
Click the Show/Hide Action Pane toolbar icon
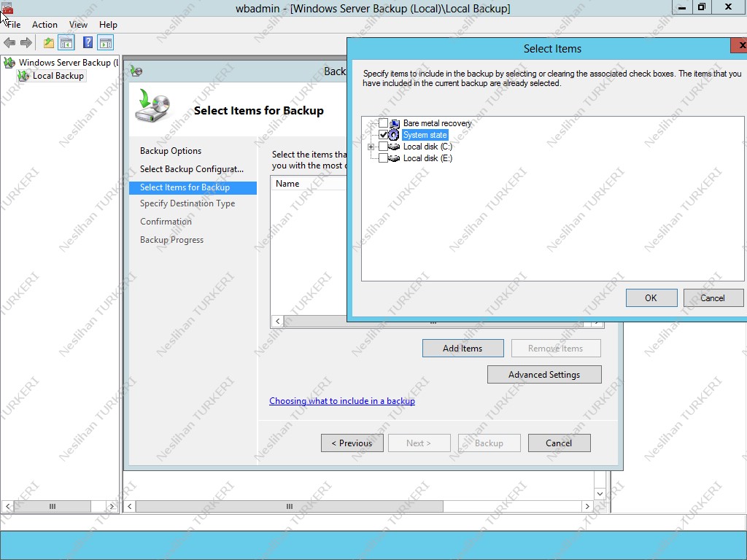pyautogui.click(x=105, y=42)
